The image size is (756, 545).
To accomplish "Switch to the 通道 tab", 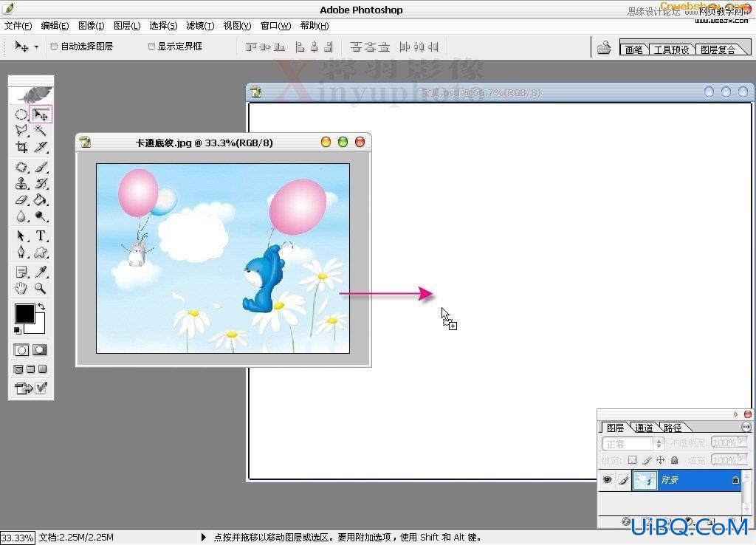I will pos(644,428).
